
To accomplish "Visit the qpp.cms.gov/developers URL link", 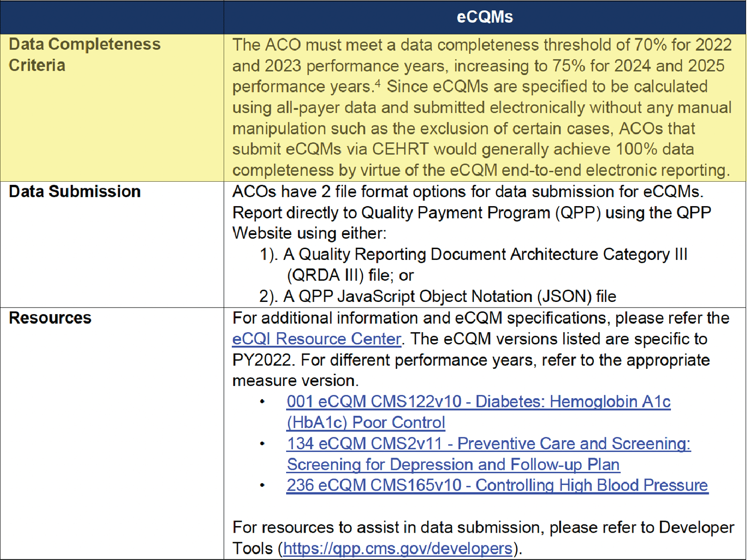I will [x=398, y=549].
